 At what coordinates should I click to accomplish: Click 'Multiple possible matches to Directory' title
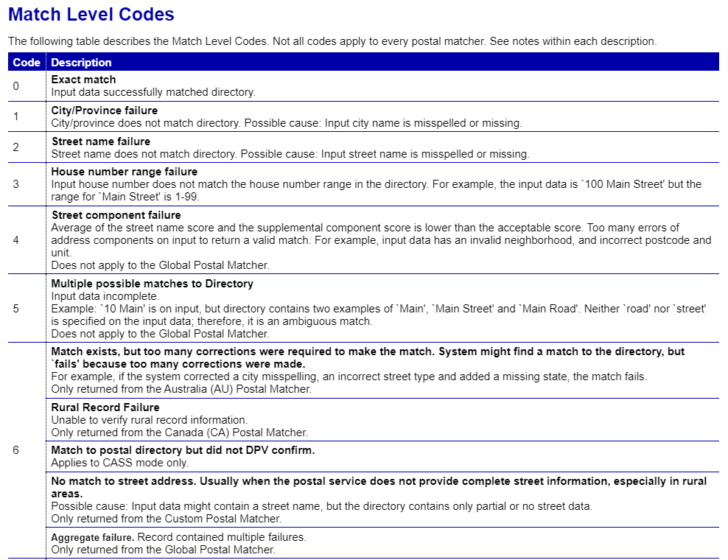pyautogui.click(x=153, y=284)
